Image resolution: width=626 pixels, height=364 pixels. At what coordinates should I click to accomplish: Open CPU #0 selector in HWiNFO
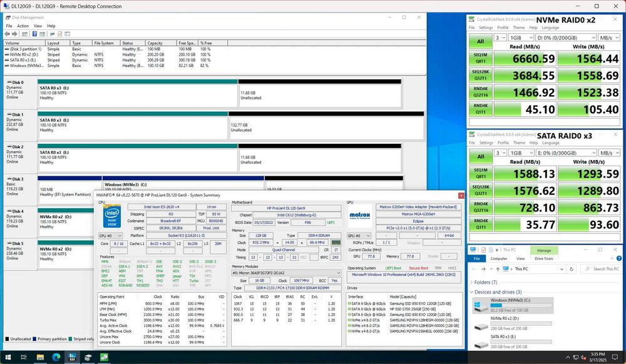[x=110, y=236]
